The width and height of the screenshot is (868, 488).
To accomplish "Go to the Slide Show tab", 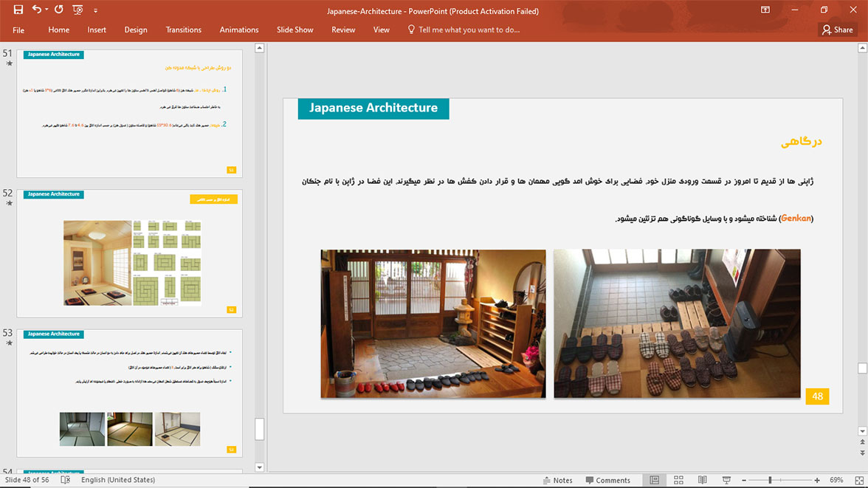I will coord(295,30).
